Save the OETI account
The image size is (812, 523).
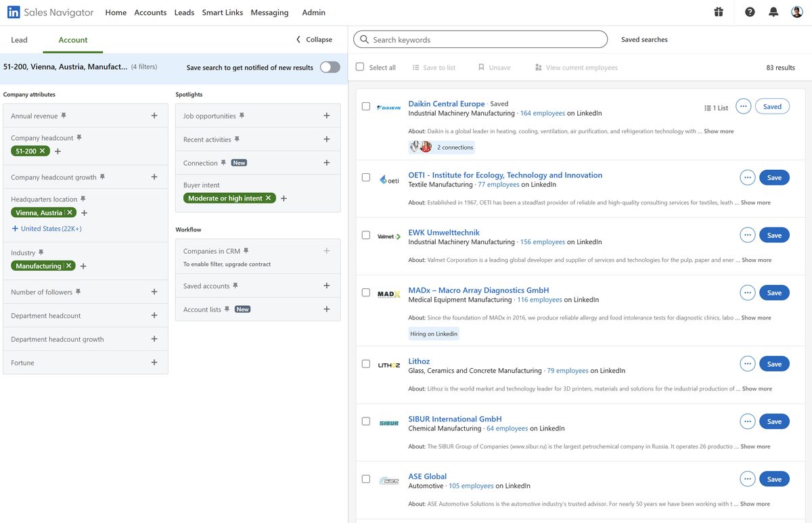coord(773,177)
